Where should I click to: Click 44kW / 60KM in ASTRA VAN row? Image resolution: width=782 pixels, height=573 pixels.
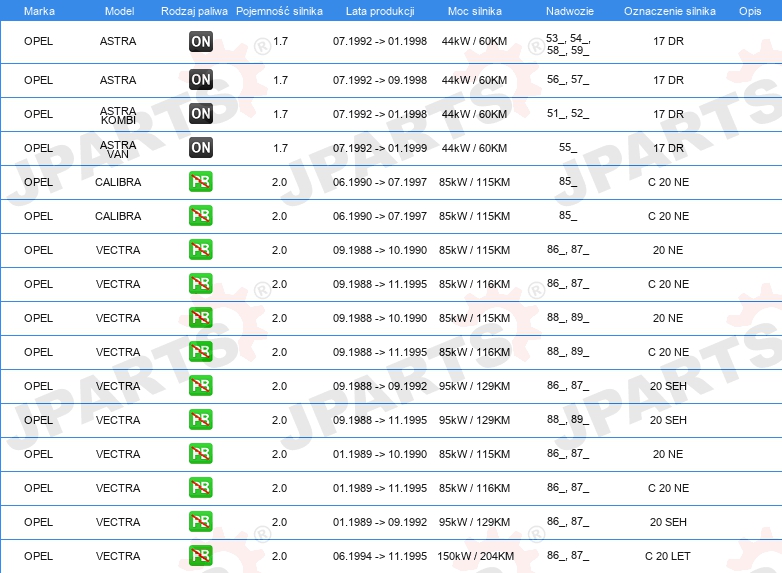click(474, 148)
